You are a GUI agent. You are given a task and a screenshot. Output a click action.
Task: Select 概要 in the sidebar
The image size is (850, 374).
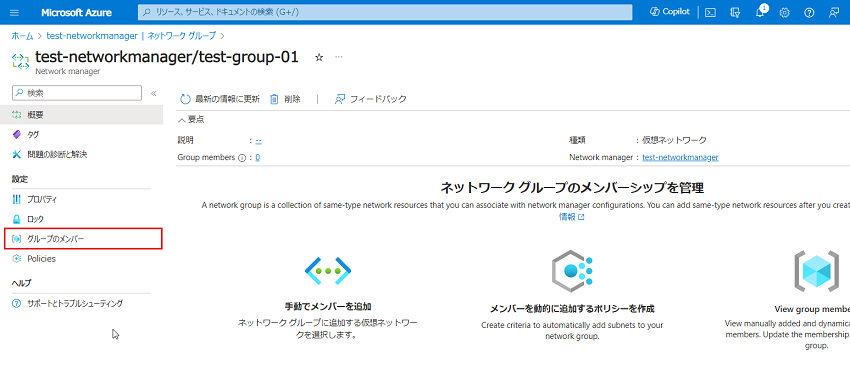(x=81, y=115)
